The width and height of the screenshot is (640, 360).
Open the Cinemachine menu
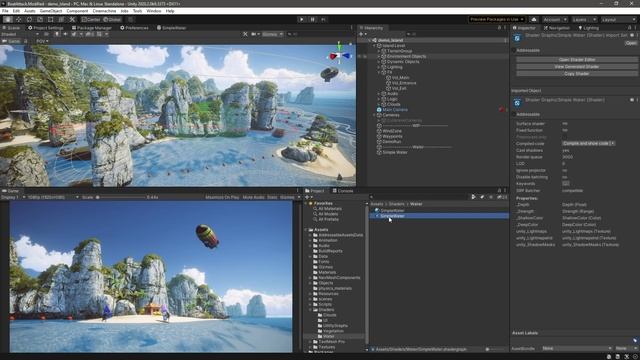tap(104, 11)
